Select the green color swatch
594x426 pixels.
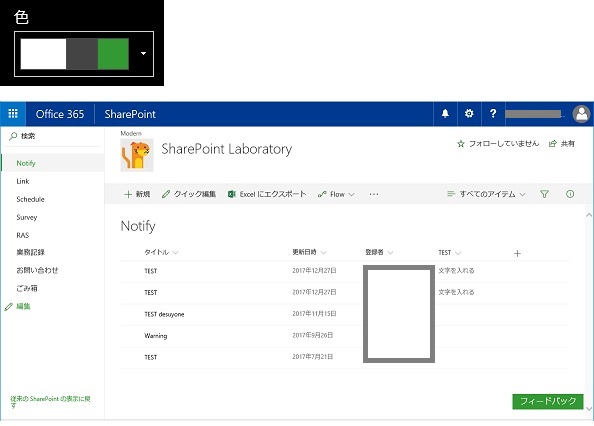click(113, 53)
